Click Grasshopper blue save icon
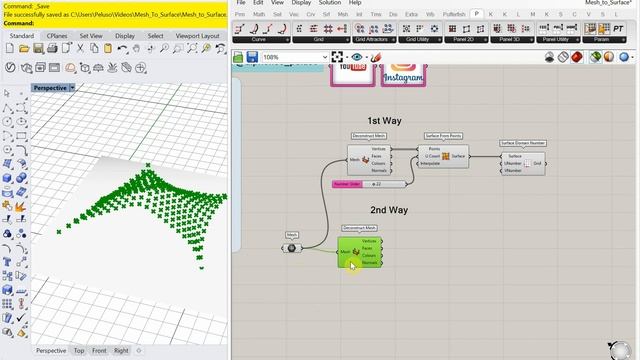The height and width of the screenshot is (360, 640). tap(252, 57)
